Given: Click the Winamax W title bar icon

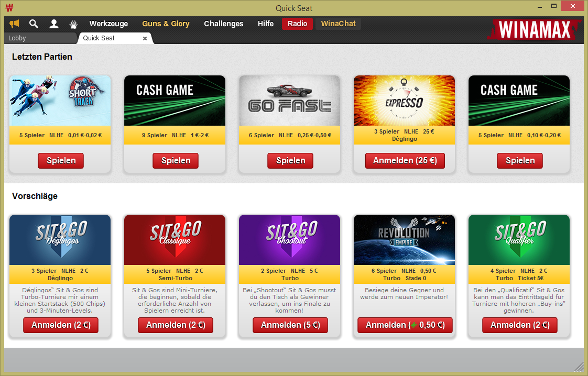Looking at the screenshot, I should click(x=9, y=7).
